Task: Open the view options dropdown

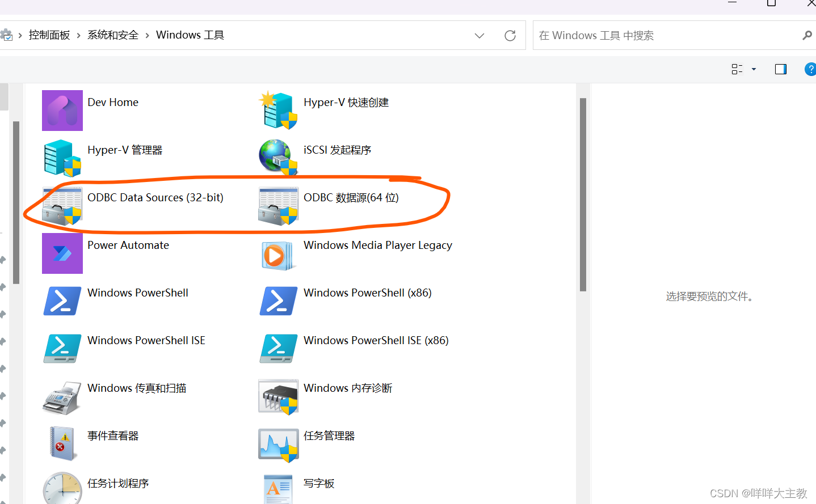Action: point(743,69)
